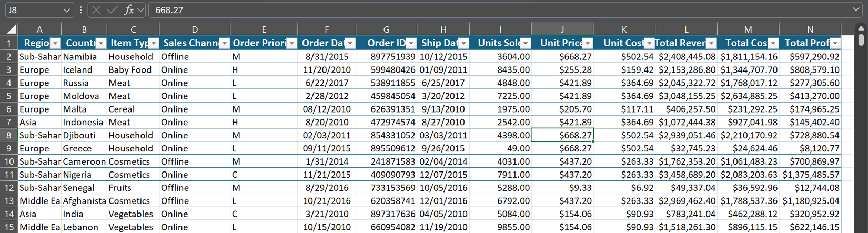Click the Enter checkmark formula bar icon
868x233 pixels.
(112, 10)
